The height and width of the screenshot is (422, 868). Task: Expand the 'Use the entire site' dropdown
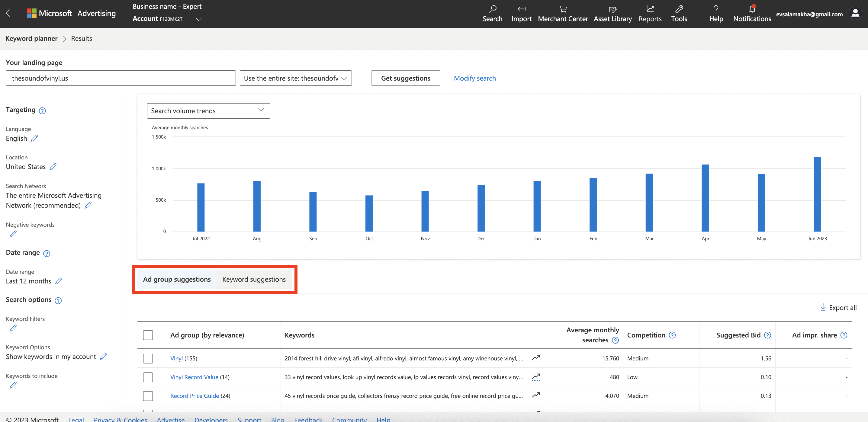click(x=295, y=78)
